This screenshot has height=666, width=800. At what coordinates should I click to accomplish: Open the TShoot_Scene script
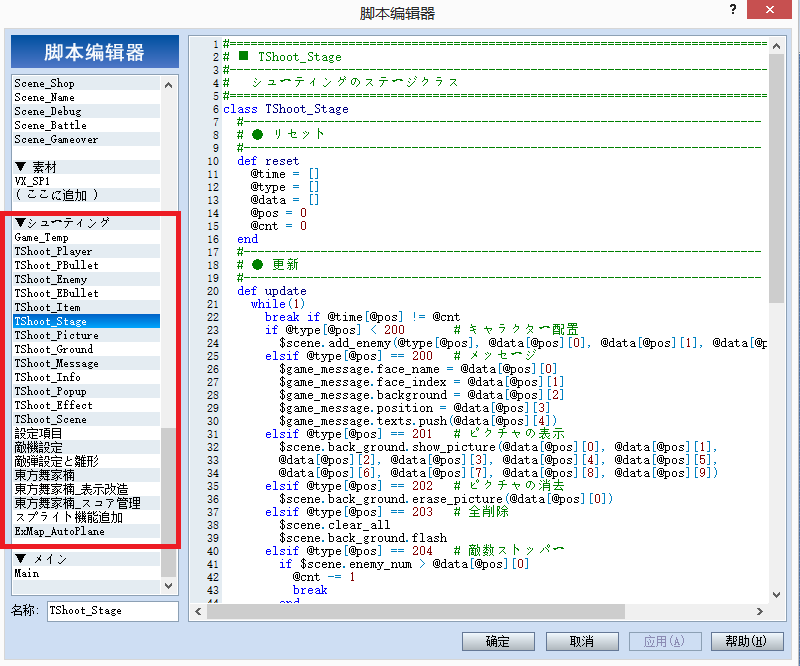86,420
